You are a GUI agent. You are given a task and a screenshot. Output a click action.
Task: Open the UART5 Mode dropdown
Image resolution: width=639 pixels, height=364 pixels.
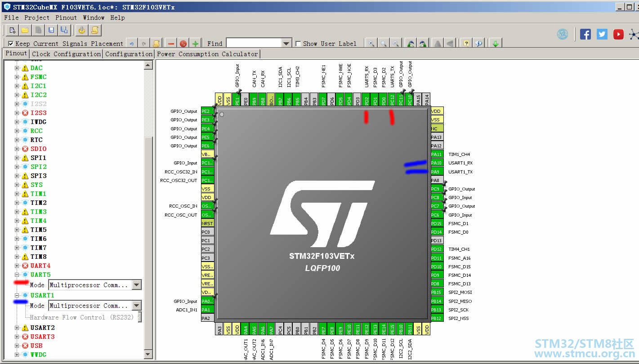click(137, 285)
